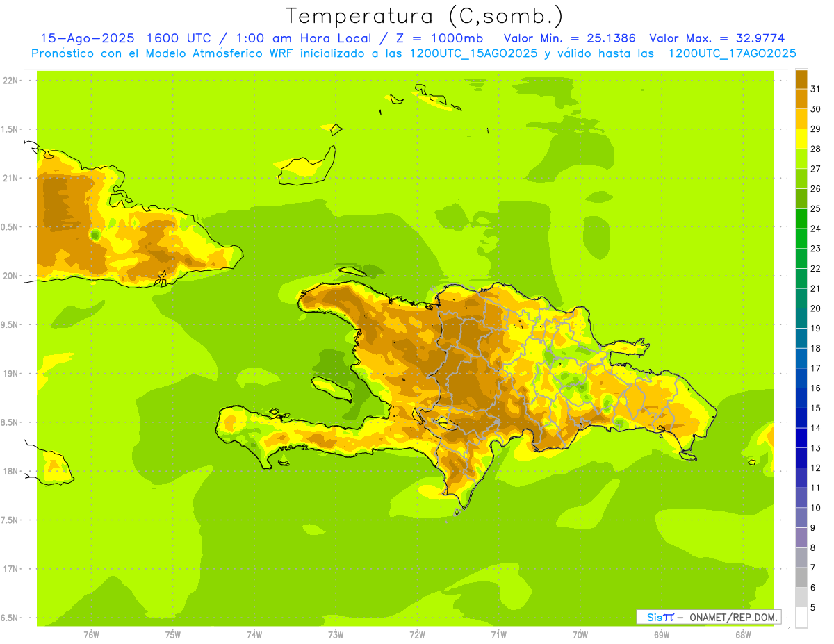Click legend value "31"
834x644 pixels.
(x=816, y=89)
